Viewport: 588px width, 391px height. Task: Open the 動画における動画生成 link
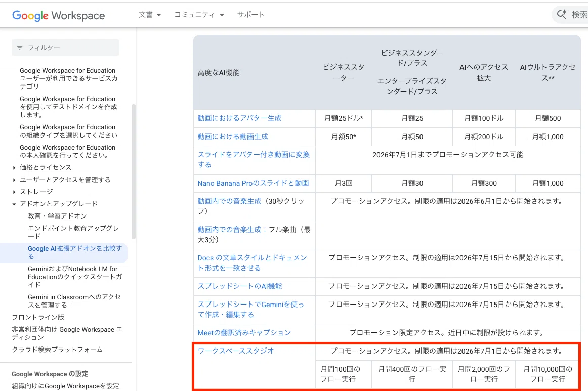click(233, 137)
